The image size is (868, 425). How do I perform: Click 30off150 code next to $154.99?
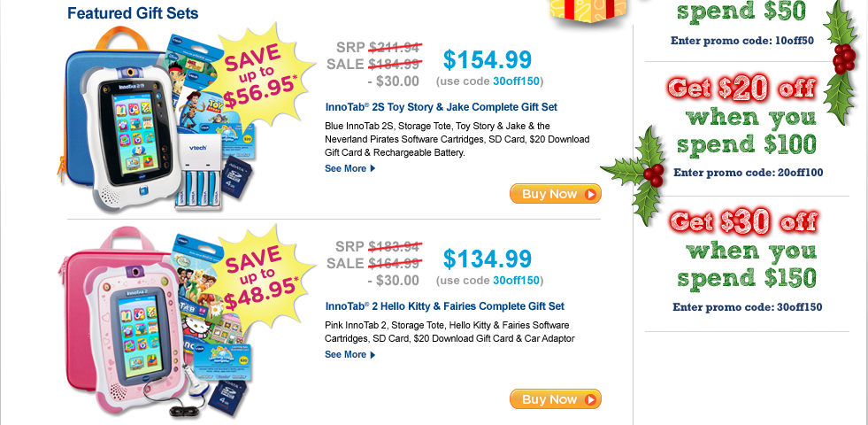pos(516,81)
